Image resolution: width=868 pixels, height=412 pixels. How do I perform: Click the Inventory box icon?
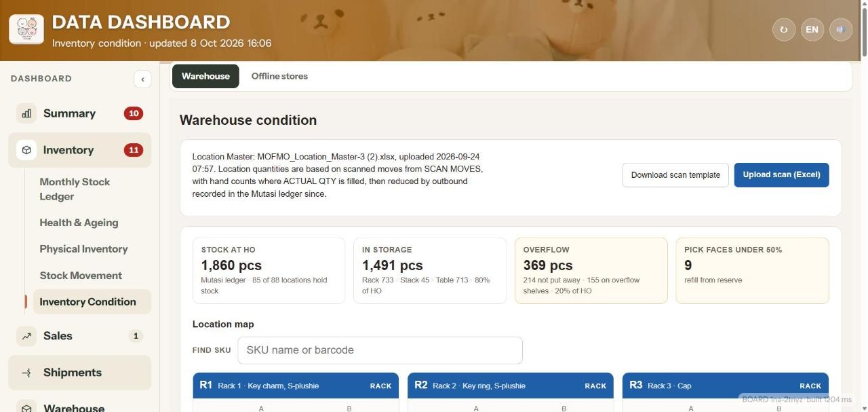point(26,150)
